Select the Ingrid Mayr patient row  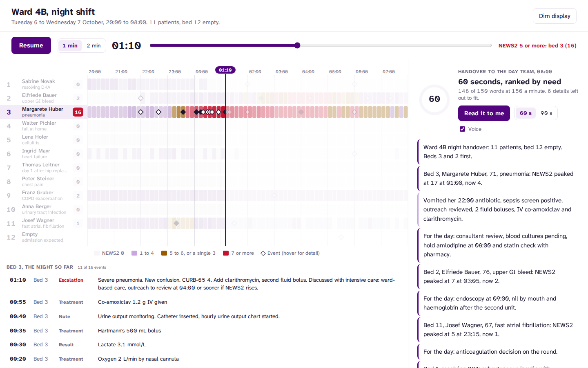click(44, 154)
